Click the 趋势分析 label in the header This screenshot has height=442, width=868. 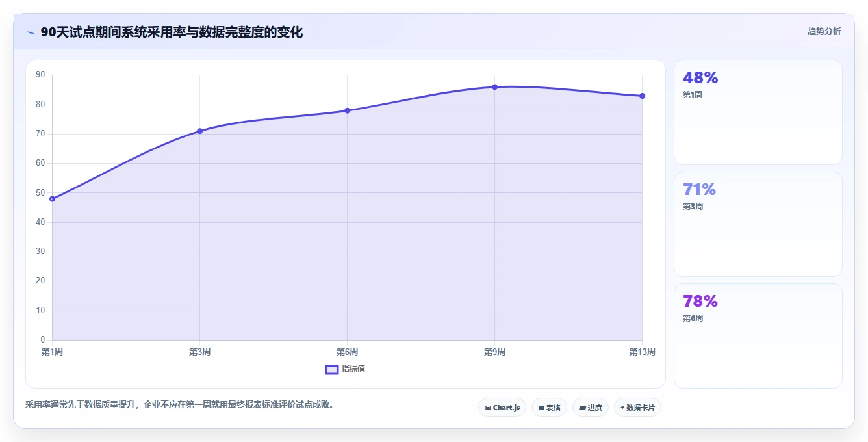824,31
